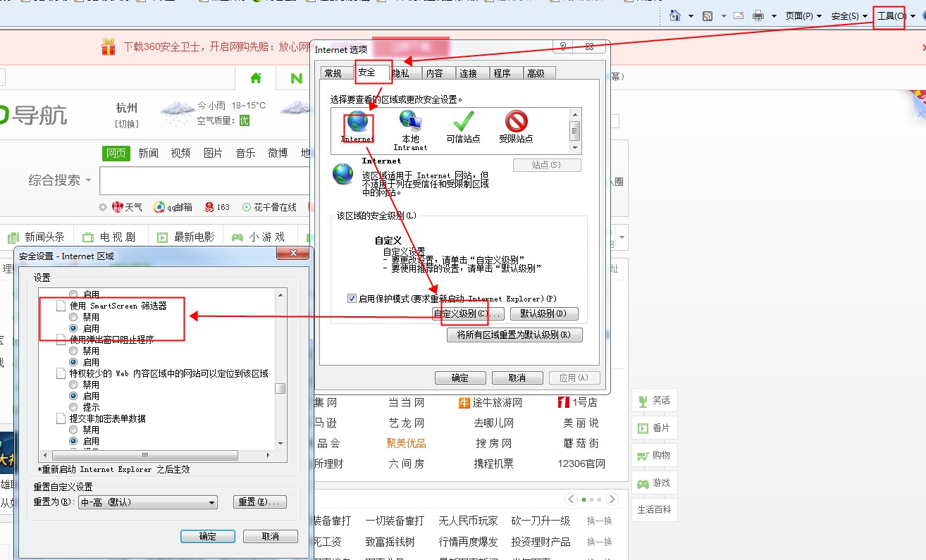Toggle 启用保护模式 checkbox
This screenshot has width=926, height=560.
(352, 299)
